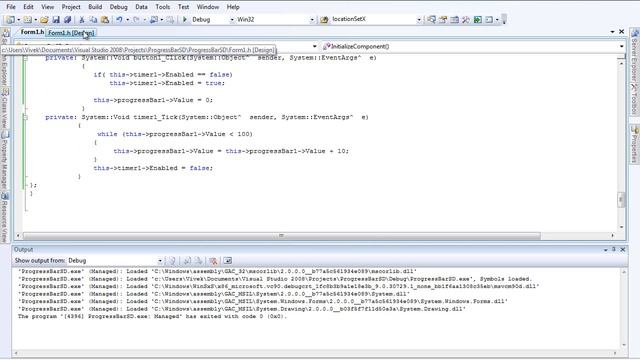The height and width of the screenshot is (360, 640).
Task: Click the Open File folder icon
Action: click(x=44, y=20)
